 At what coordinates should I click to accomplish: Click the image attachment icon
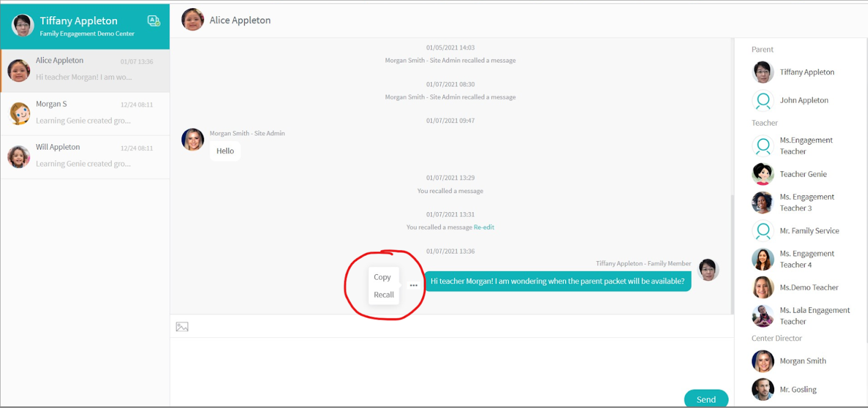(x=182, y=327)
